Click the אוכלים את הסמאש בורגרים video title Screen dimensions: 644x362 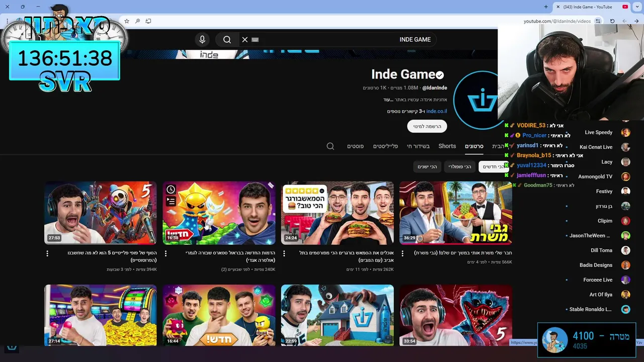point(346,256)
